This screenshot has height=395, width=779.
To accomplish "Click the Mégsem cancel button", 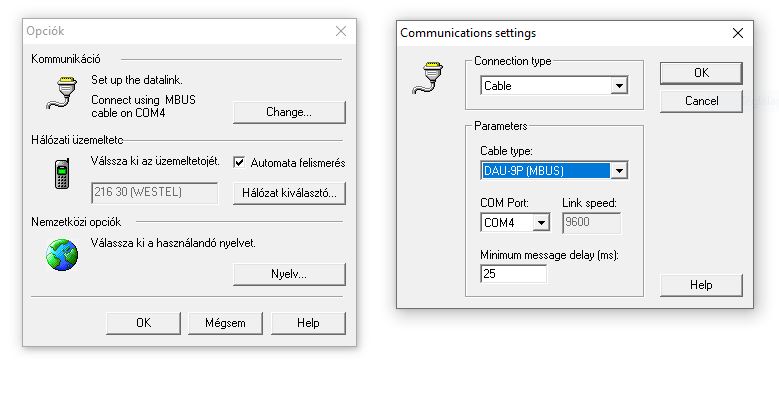I will (225, 323).
